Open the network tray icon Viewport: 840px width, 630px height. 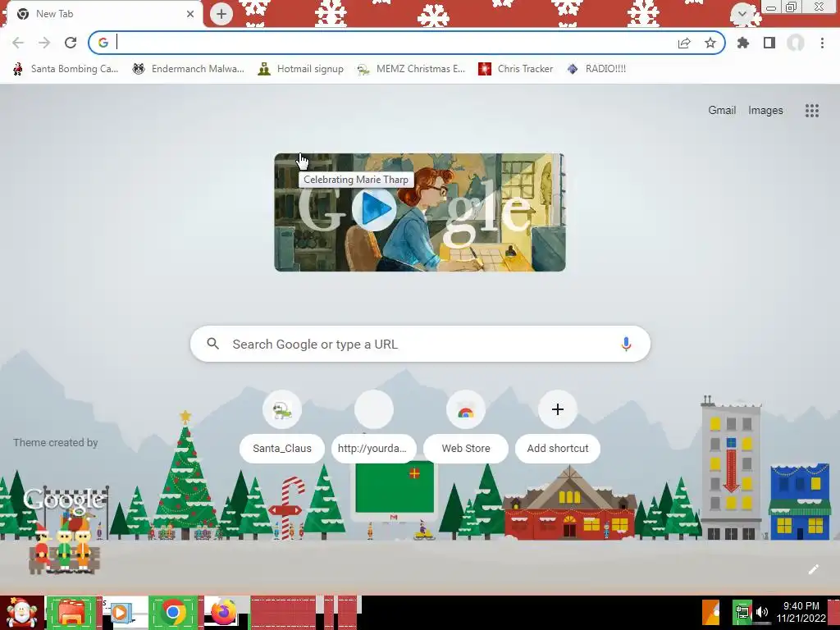point(742,612)
